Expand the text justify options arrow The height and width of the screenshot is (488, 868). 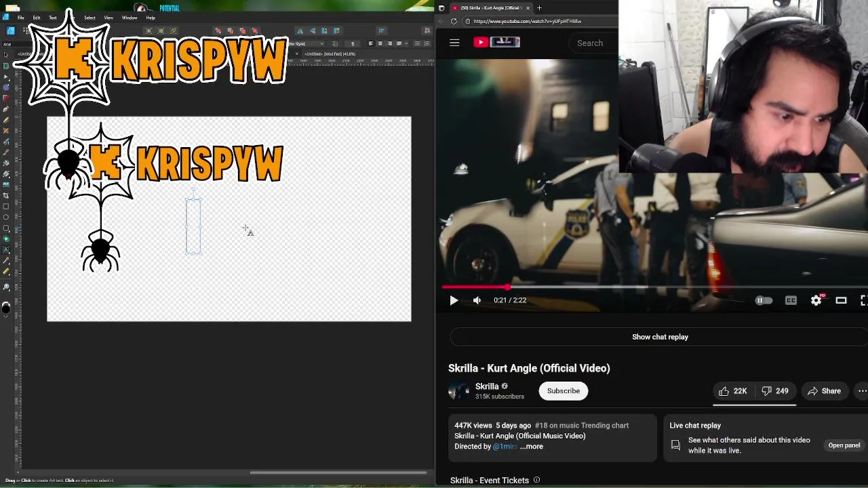click(408, 43)
